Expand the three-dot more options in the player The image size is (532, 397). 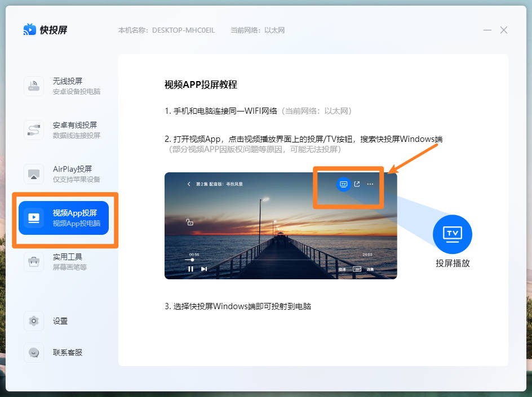(x=370, y=184)
